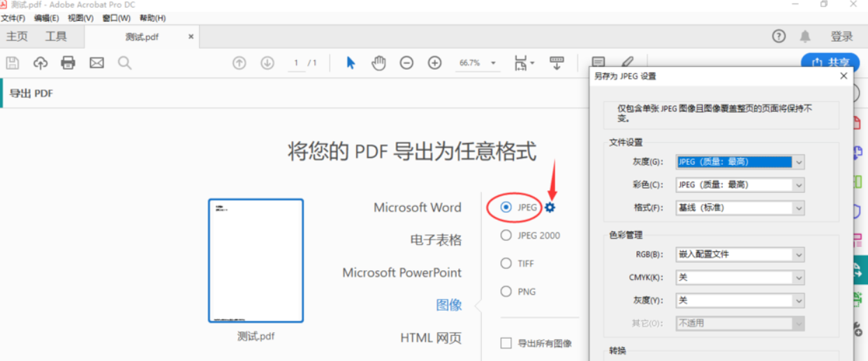Open the 编辑(E) menu
Image resolution: width=868 pixels, height=361 pixels.
click(47, 17)
